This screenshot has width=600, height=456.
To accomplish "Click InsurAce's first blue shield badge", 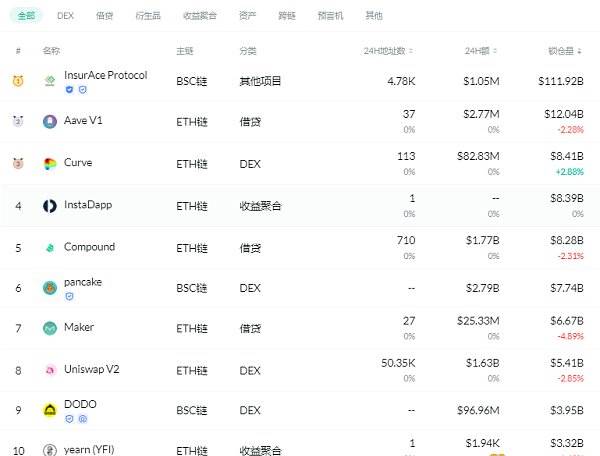I will point(69,90).
